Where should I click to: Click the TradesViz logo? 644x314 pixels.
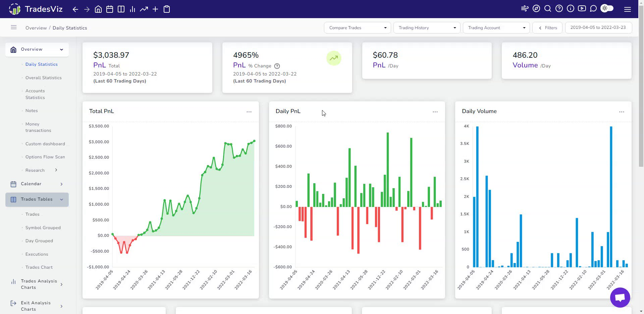(x=36, y=9)
